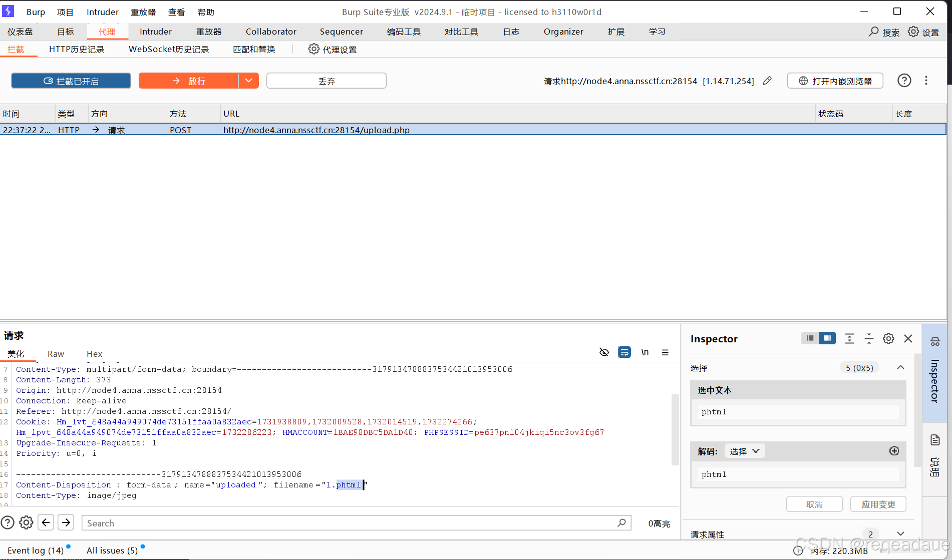Click the search magnifier in request search box

point(621,522)
